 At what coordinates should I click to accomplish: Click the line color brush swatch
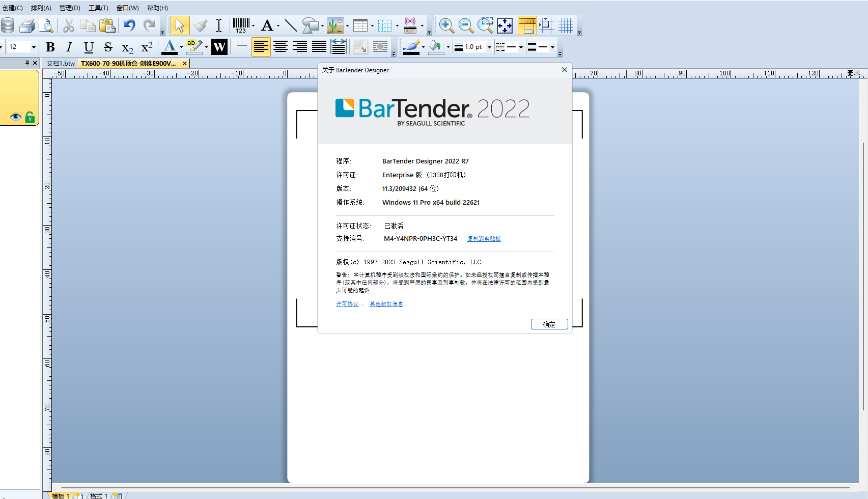(411, 47)
